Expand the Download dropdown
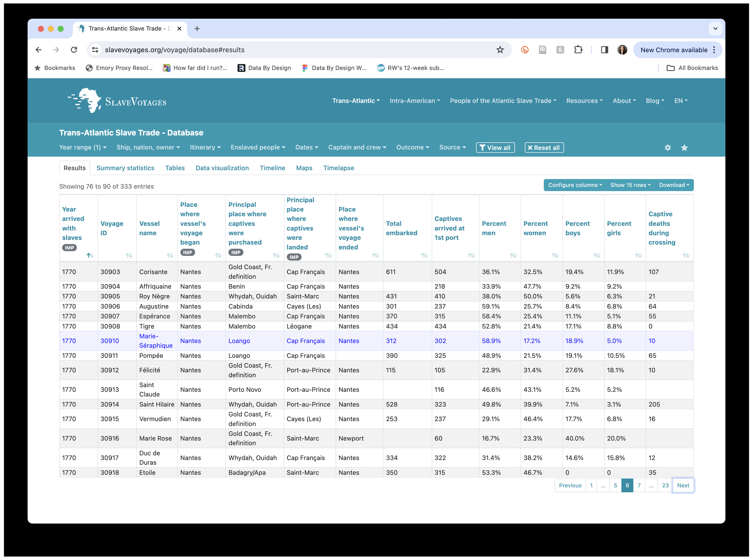753x560 pixels. click(x=674, y=185)
